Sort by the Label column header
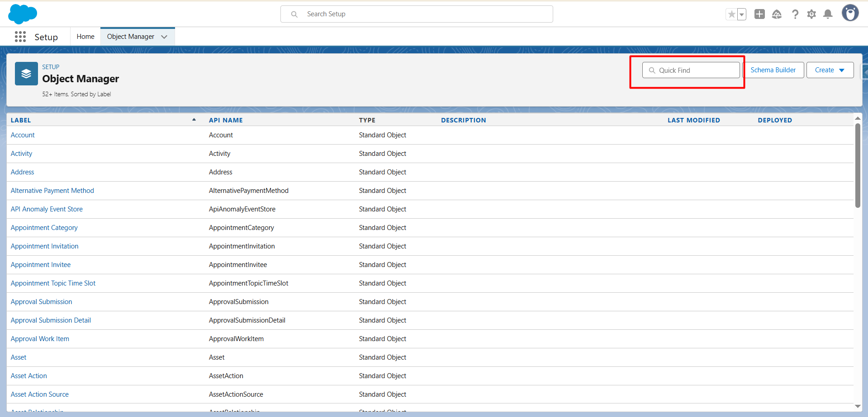The width and height of the screenshot is (868, 417). point(21,120)
